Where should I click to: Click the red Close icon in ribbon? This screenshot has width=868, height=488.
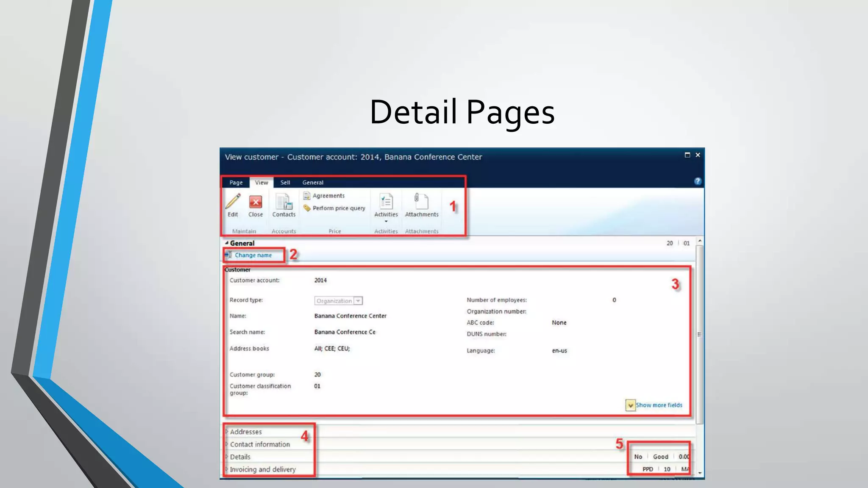256,202
